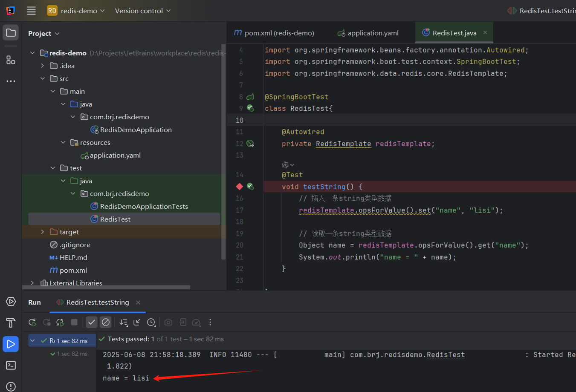Click the RedisTemplate hyperlink in test output
Image resolution: width=576 pixels, height=392 pixels.
point(445,354)
